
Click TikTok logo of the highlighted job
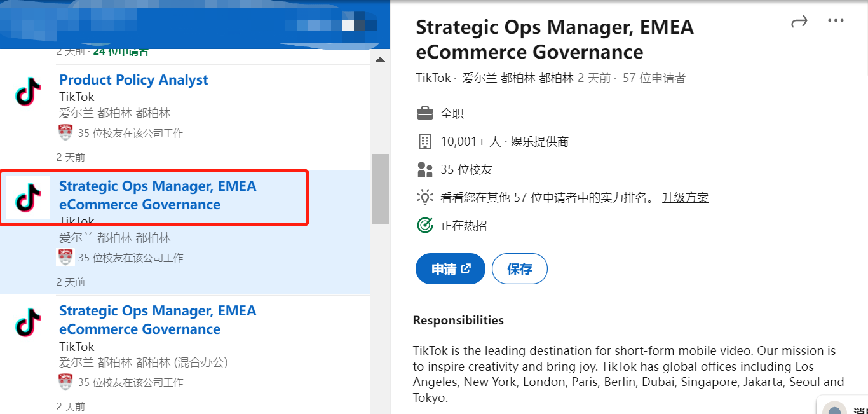[28, 198]
